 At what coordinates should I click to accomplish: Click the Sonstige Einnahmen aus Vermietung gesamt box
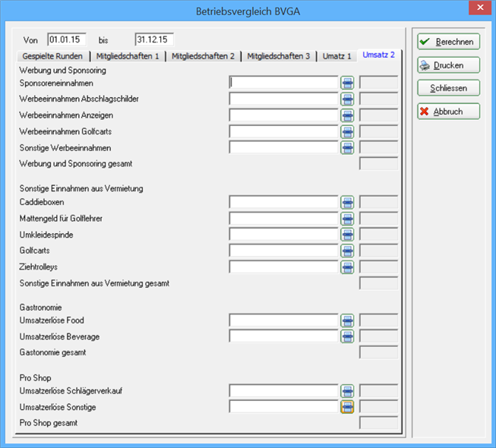(378, 283)
